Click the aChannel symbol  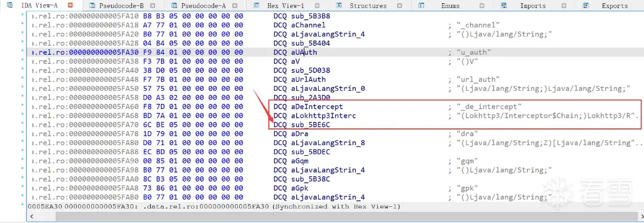[308, 25]
